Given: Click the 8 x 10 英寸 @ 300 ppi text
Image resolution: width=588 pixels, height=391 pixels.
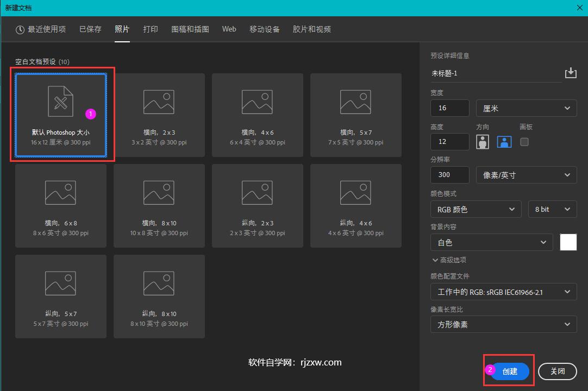Looking at the screenshot, I should point(159,324).
